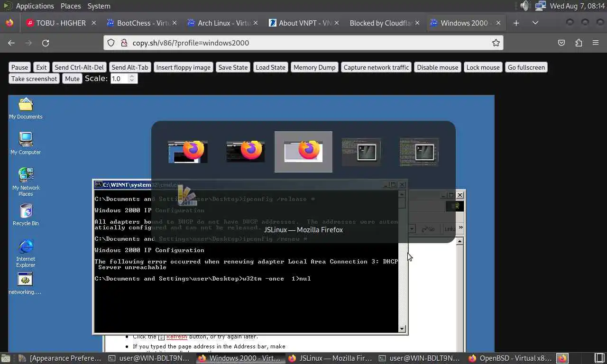607x364 pixels.
Task: Click Capture network traffic button
Action: pyautogui.click(x=376, y=67)
